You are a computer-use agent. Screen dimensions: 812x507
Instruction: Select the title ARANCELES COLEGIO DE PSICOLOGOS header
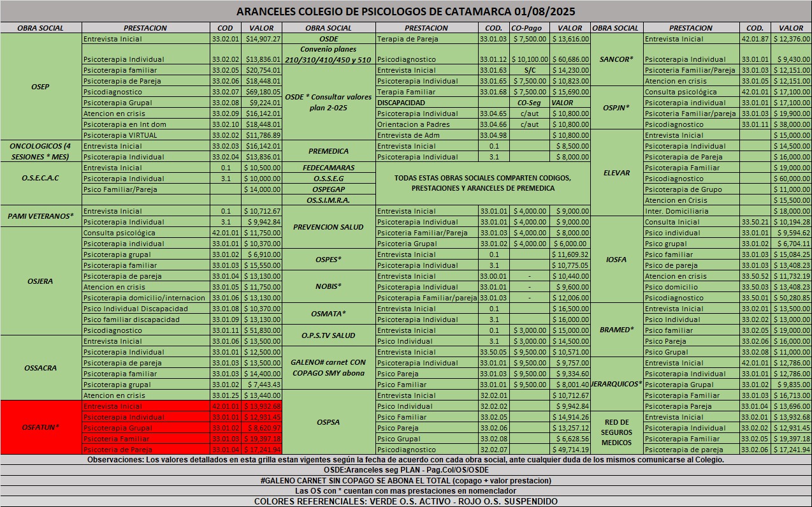(407, 11)
